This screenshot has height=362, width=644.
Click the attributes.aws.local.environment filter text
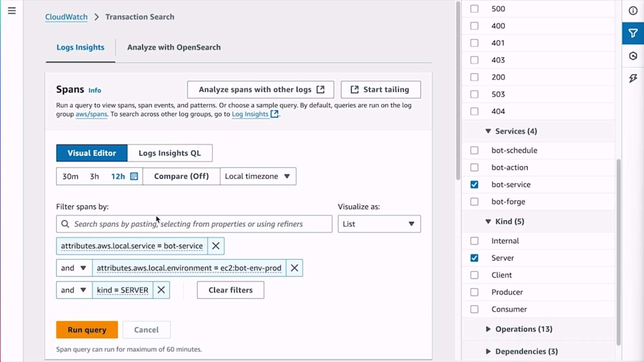(189, 268)
